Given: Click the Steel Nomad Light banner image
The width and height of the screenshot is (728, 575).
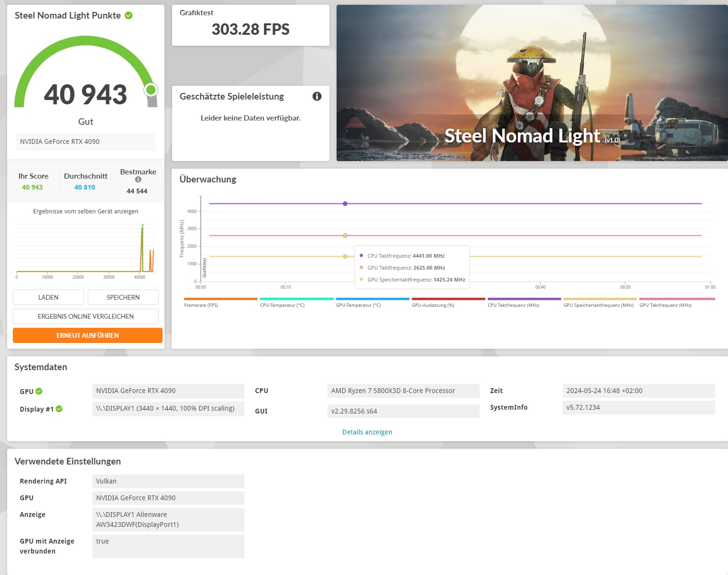Looking at the screenshot, I should coord(532,83).
